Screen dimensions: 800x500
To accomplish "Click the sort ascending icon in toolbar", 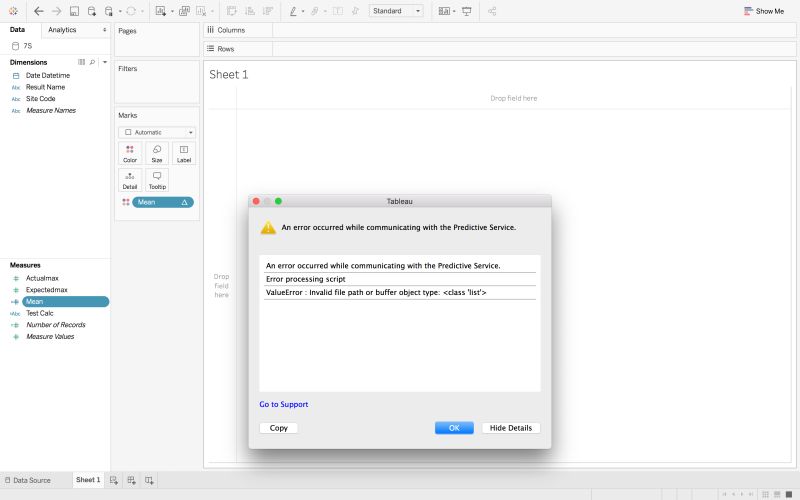I will click(250, 11).
